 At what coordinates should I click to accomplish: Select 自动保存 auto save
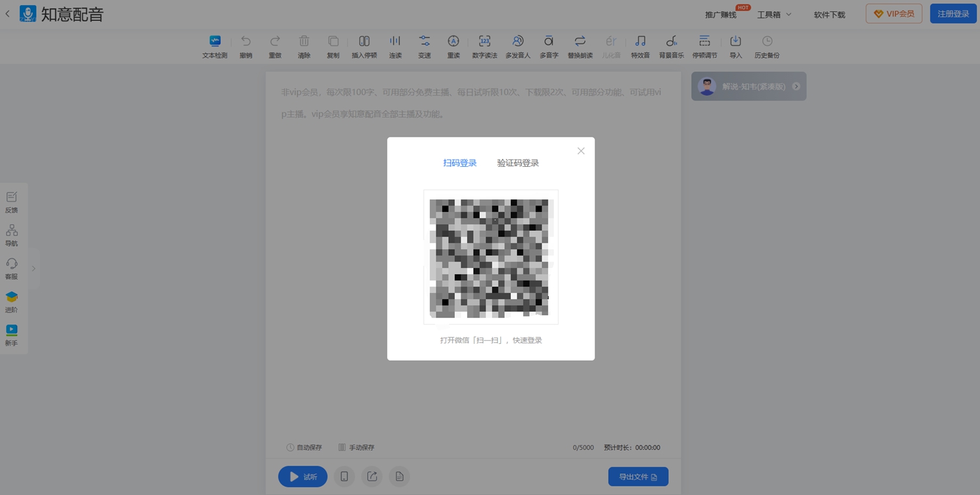[x=304, y=447]
